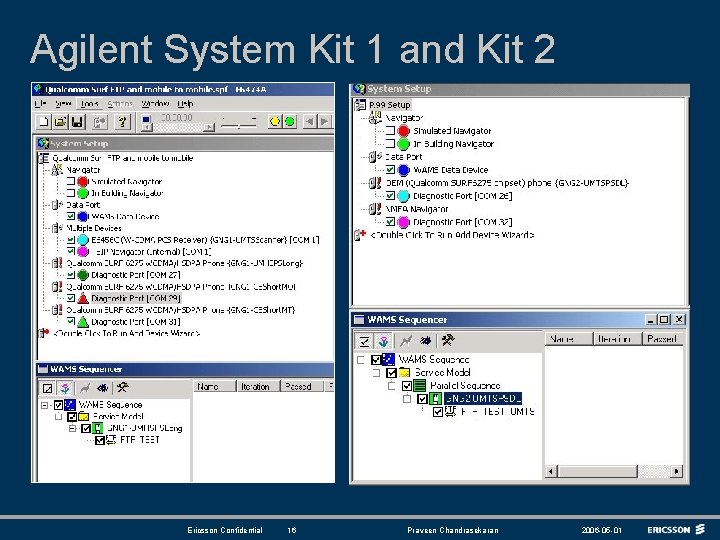Click the left-pointing playback arrow button
The width and height of the screenshot is (720, 540).
310,122
